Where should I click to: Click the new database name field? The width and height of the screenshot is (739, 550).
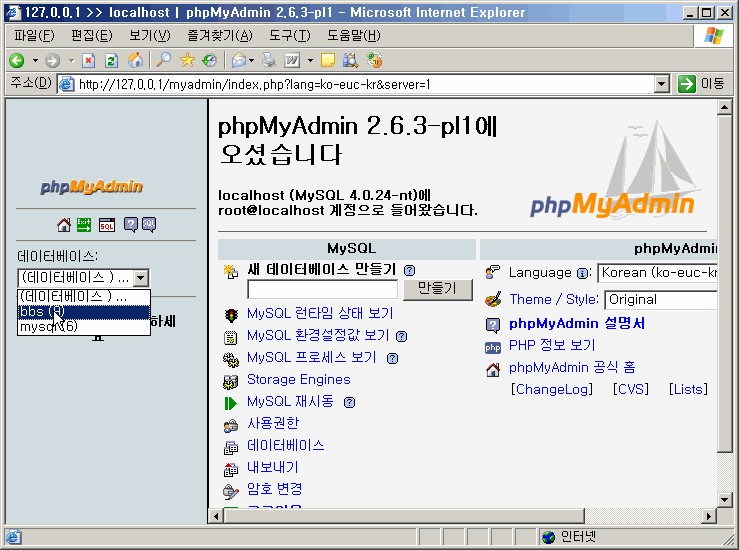tap(322, 289)
